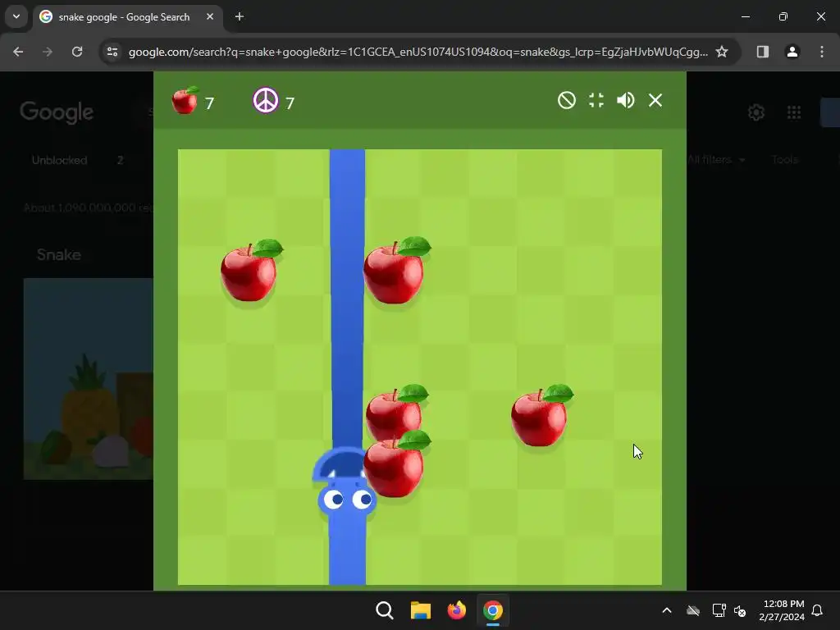This screenshot has height=630, width=840.
Task: Mute the Snake game sound
Action: [x=625, y=100]
